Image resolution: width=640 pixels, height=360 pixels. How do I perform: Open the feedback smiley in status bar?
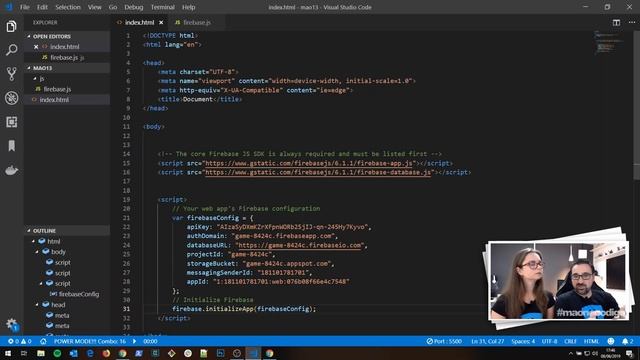(611, 341)
